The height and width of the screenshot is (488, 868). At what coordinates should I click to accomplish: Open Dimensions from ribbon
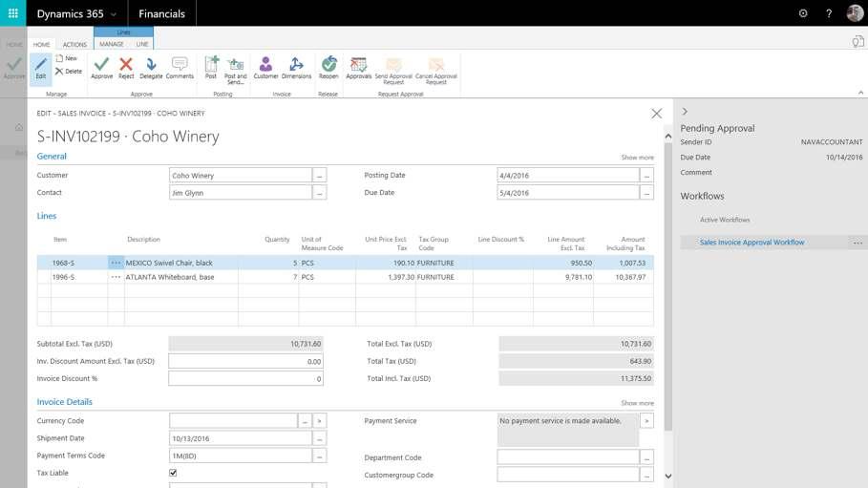[297, 68]
